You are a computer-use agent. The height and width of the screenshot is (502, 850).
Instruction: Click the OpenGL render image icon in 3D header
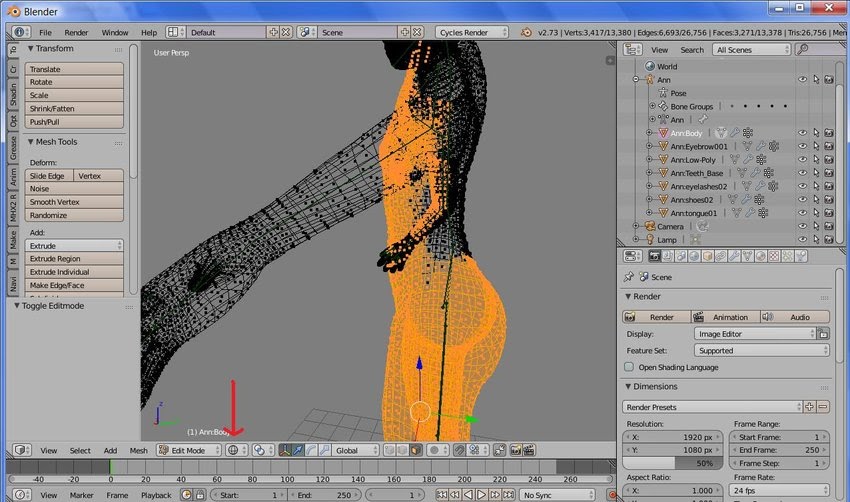click(516, 450)
